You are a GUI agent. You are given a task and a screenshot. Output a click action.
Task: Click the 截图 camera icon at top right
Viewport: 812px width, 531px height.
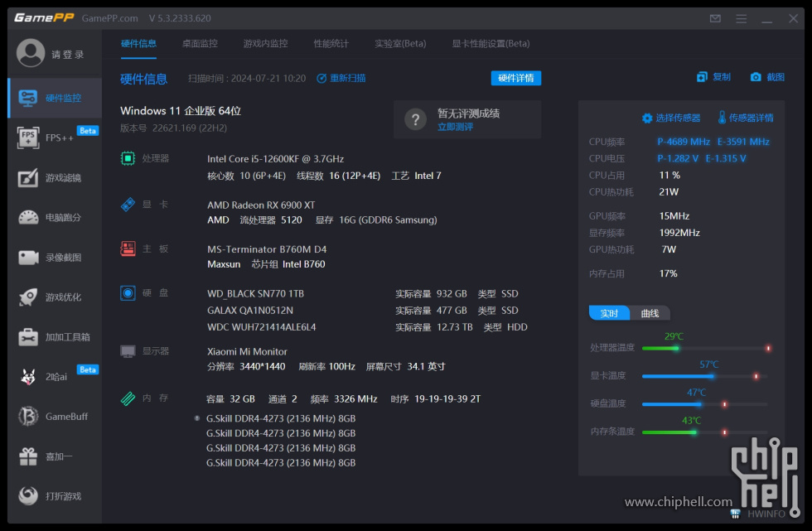pyautogui.click(x=756, y=77)
